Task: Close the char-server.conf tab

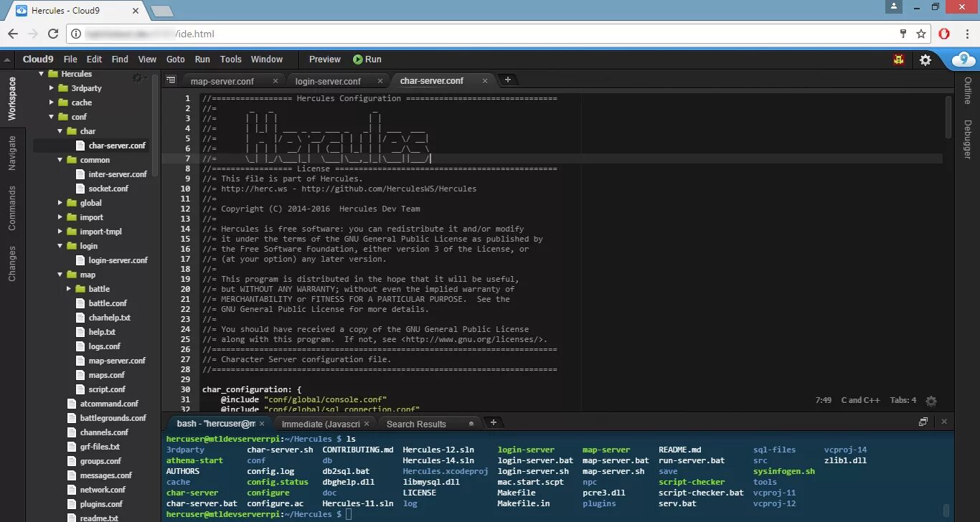Action: (x=486, y=81)
